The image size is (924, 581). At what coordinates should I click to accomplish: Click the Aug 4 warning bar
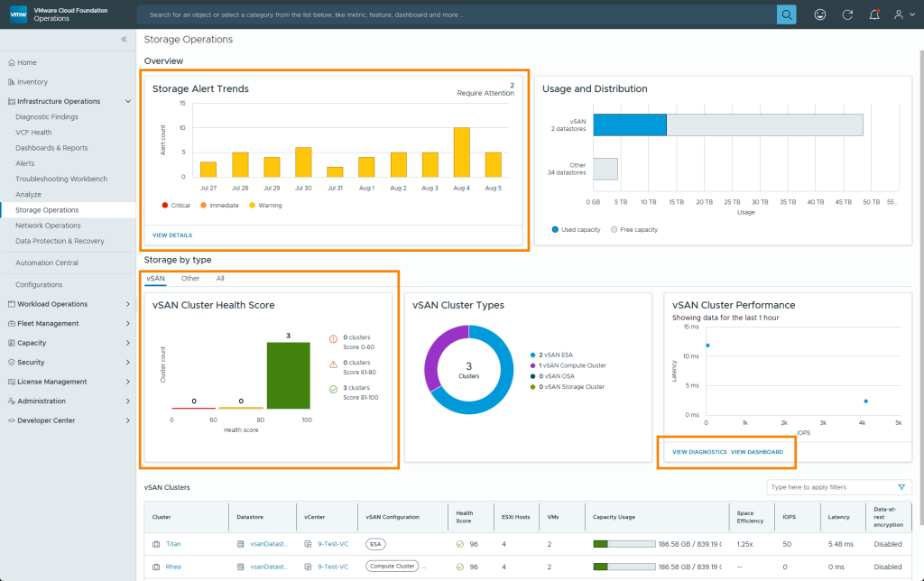[461, 152]
